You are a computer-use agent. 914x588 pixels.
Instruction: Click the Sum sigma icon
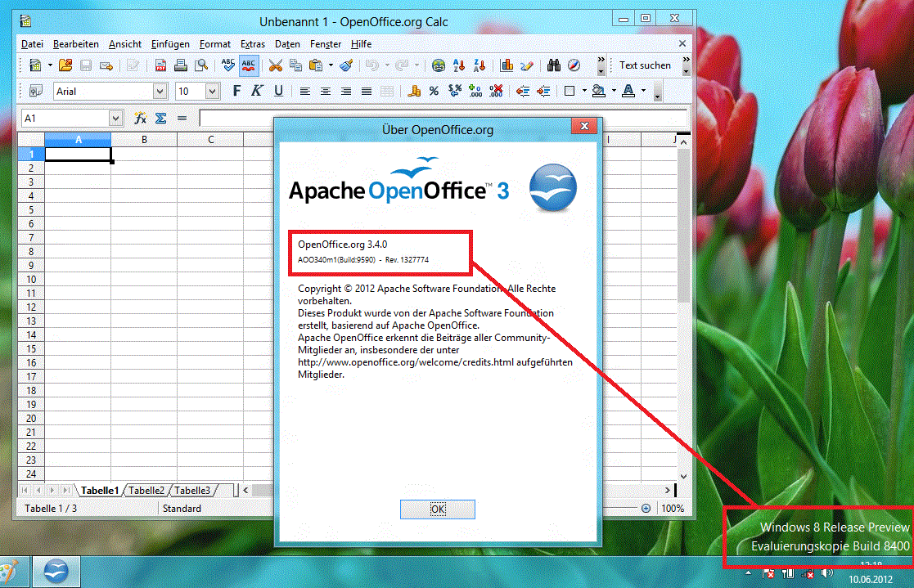[x=161, y=119]
